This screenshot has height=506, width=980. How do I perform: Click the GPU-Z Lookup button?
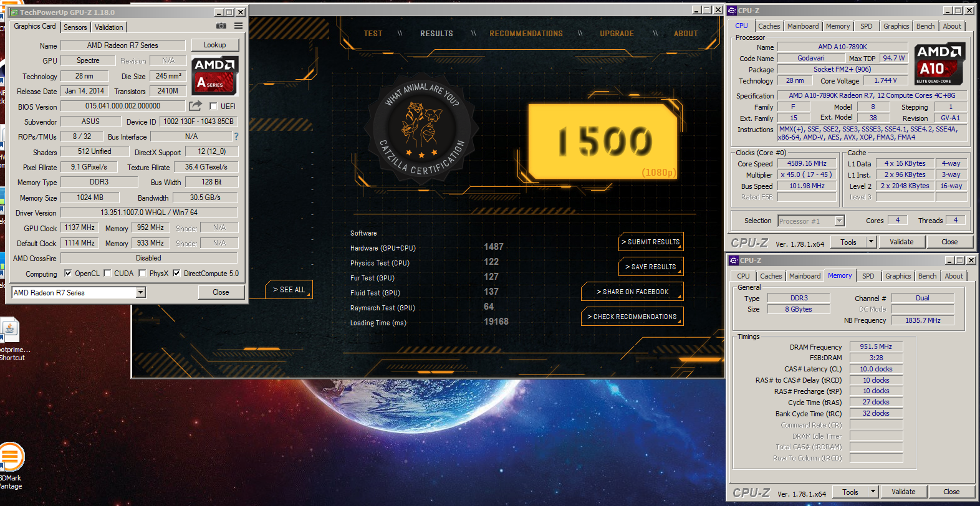point(214,45)
